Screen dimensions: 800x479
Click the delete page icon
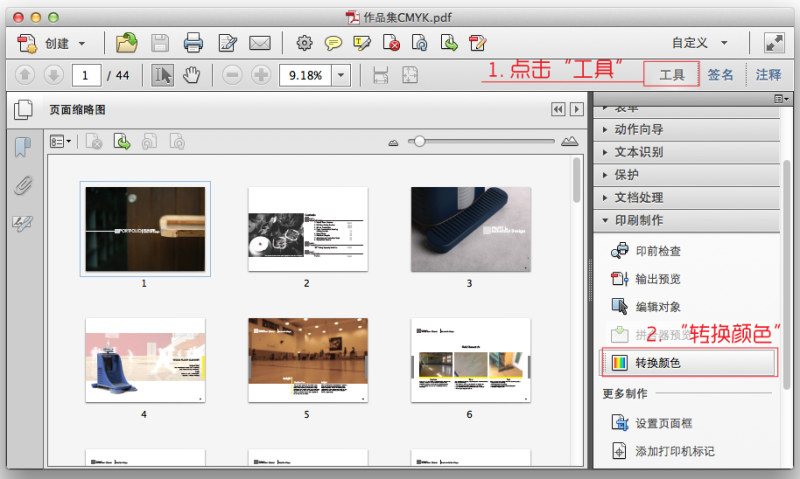(x=391, y=43)
